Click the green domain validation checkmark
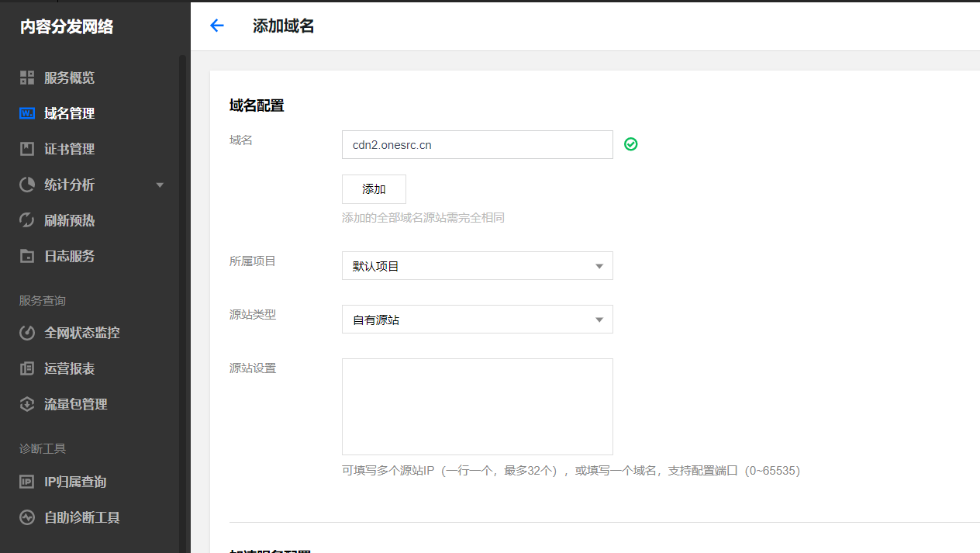 [630, 144]
